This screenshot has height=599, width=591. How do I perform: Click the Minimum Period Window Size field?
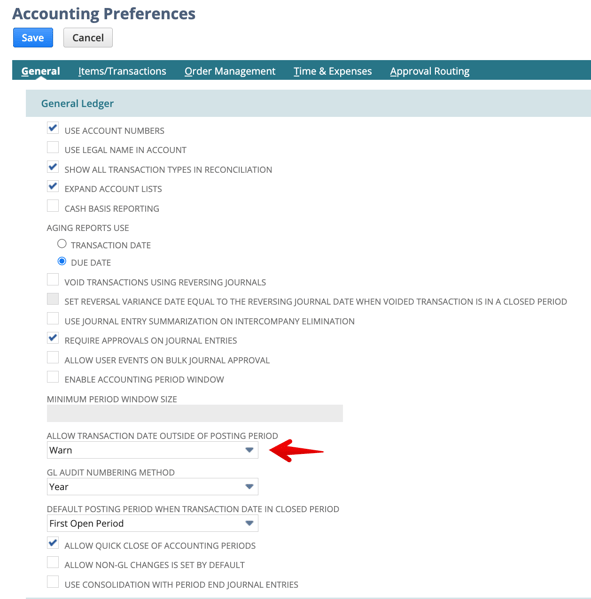coord(195,413)
